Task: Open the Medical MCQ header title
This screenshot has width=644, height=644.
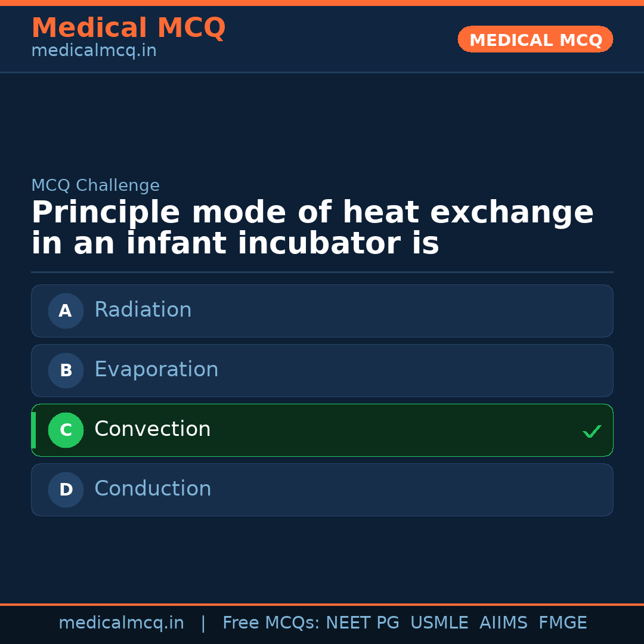Action: (x=128, y=28)
